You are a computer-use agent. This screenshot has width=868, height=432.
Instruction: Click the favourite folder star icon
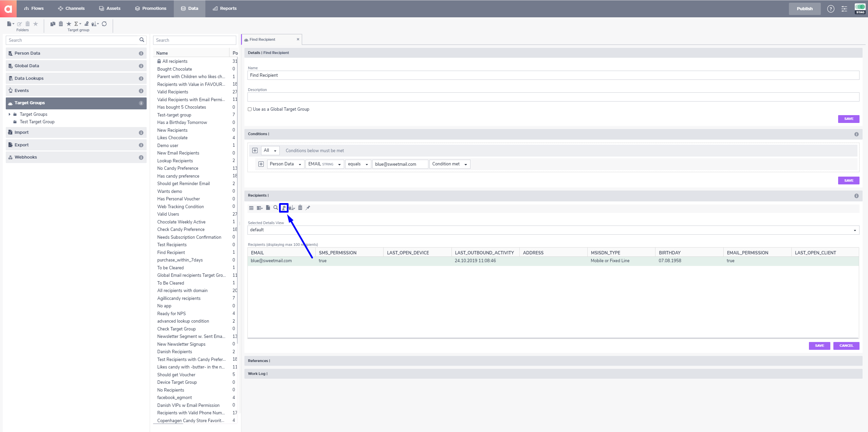pos(36,24)
